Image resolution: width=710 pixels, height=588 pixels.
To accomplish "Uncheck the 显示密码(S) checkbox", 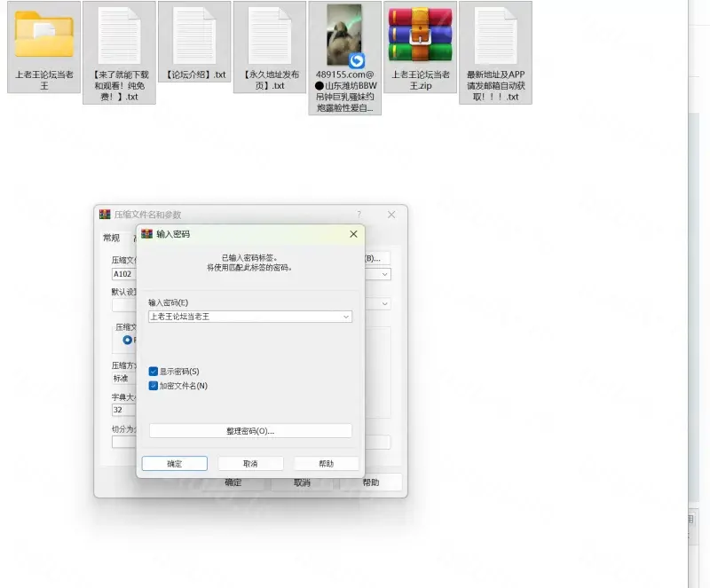I will click(154, 372).
